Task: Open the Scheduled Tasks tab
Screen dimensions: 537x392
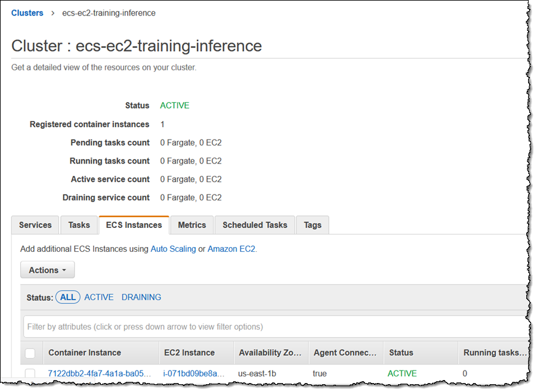Action: click(255, 225)
